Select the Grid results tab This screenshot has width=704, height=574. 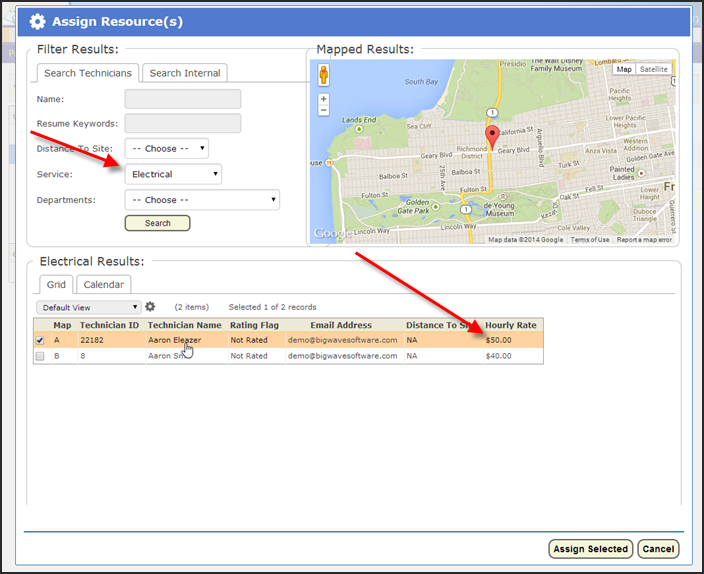coord(56,284)
